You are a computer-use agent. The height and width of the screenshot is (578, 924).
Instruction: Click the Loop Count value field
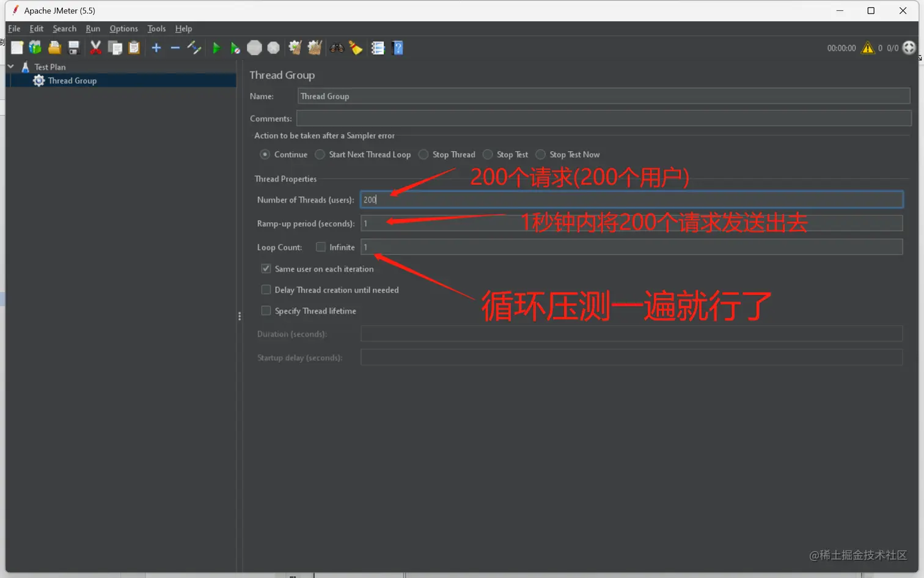[631, 247]
